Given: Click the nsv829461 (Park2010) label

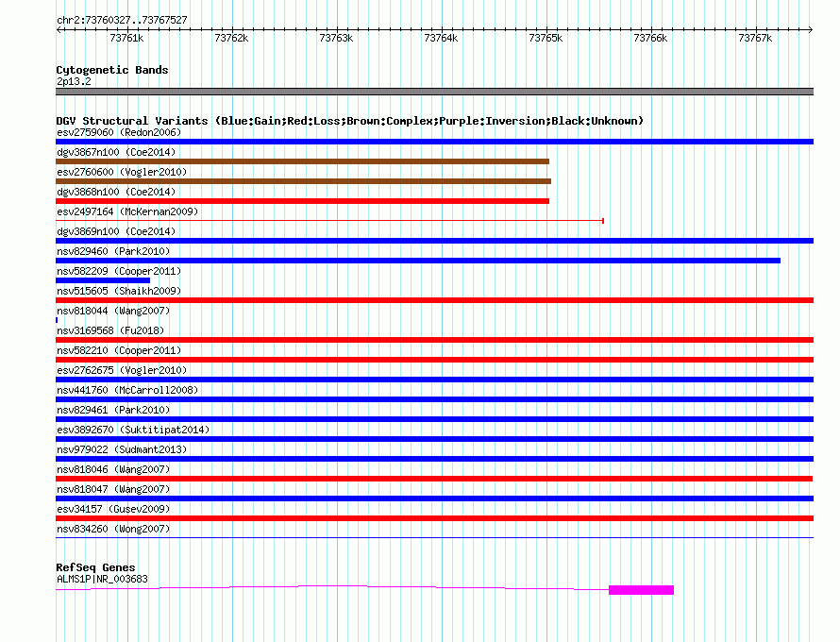Looking at the screenshot, I should [x=113, y=410].
